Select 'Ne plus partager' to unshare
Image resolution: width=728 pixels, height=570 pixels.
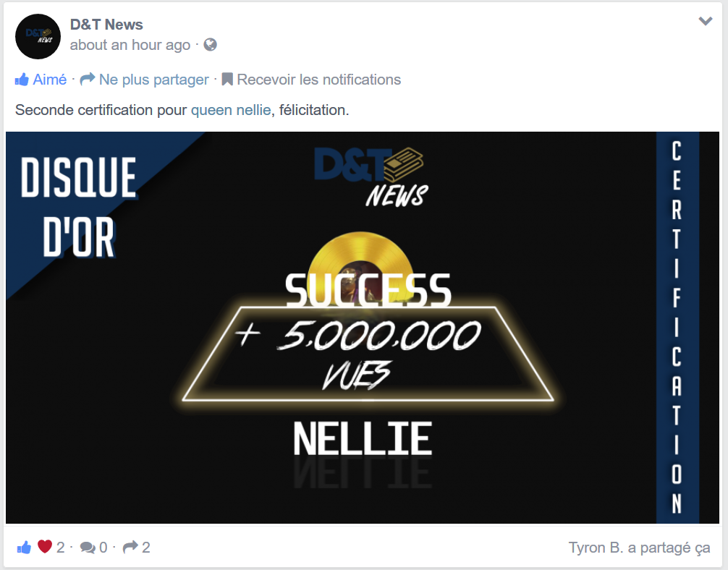[x=153, y=80]
